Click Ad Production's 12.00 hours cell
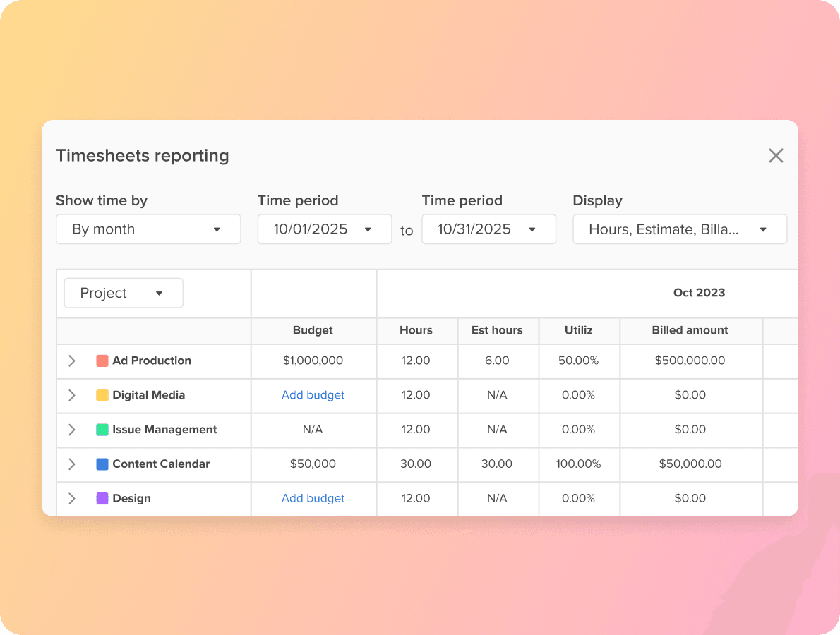 tap(416, 361)
